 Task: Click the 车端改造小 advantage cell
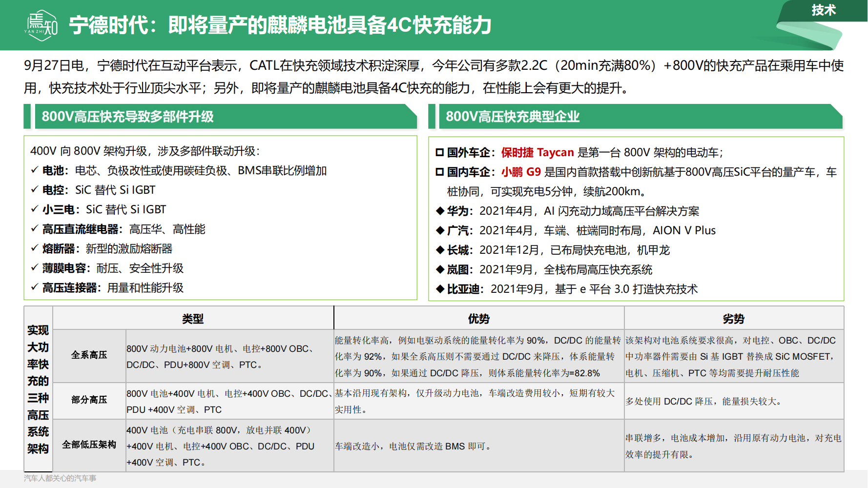click(x=478, y=446)
